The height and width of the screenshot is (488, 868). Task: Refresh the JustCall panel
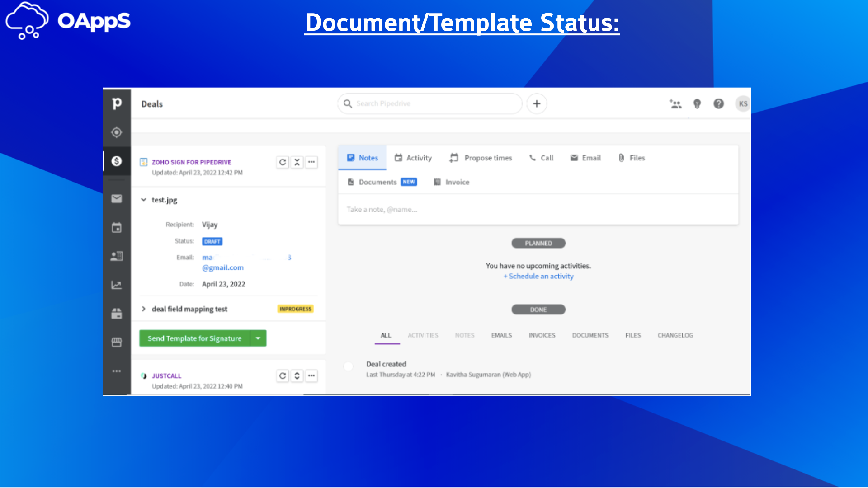pos(283,376)
